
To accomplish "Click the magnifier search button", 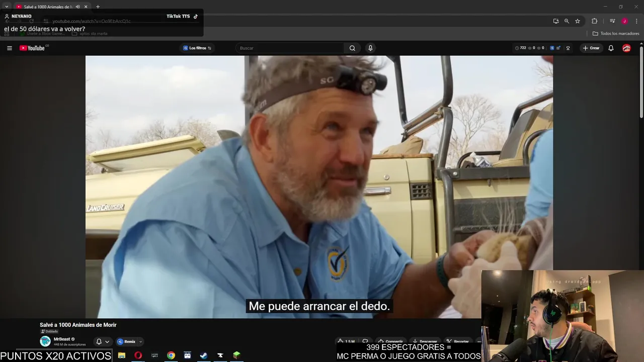I will click(x=352, y=48).
